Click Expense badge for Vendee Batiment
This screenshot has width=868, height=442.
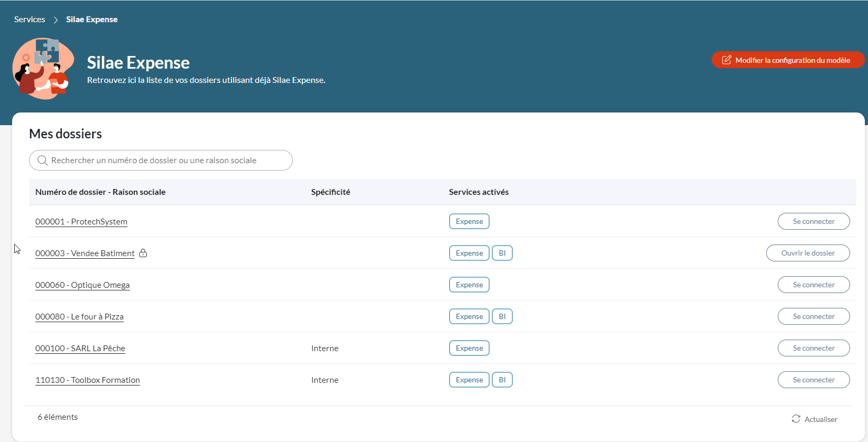469,253
